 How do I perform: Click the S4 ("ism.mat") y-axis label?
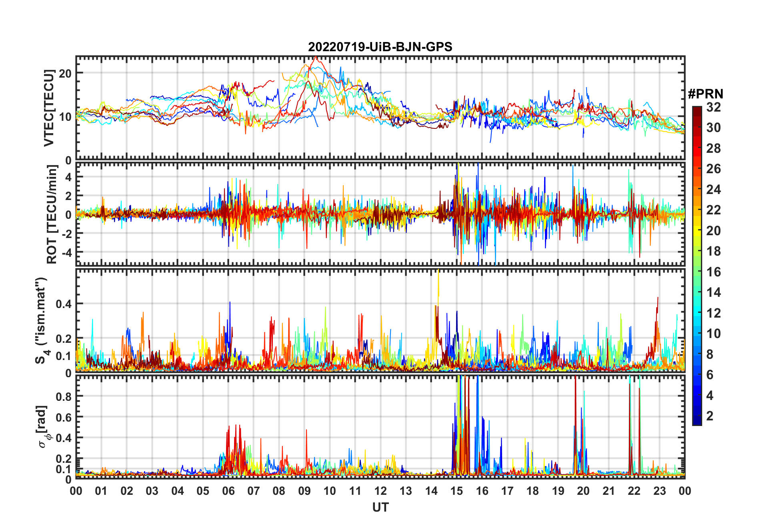42,320
